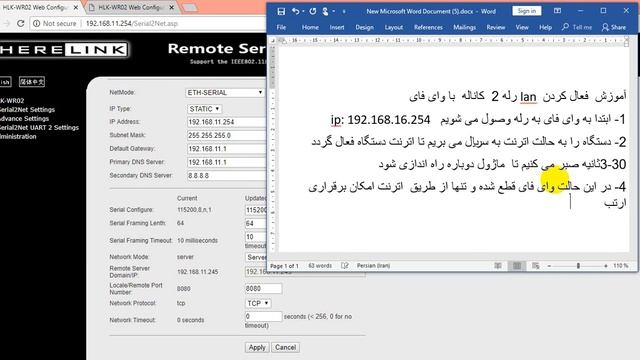Reload the browser page
This screenshot has height=360, width=640.
pos(20,24)
